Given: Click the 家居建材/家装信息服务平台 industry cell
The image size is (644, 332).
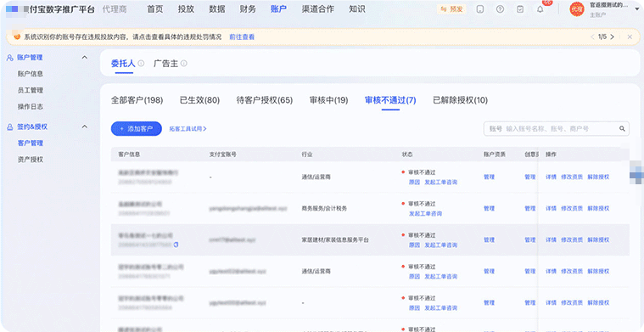Looking at the screenshot, I should coord(335,239).
